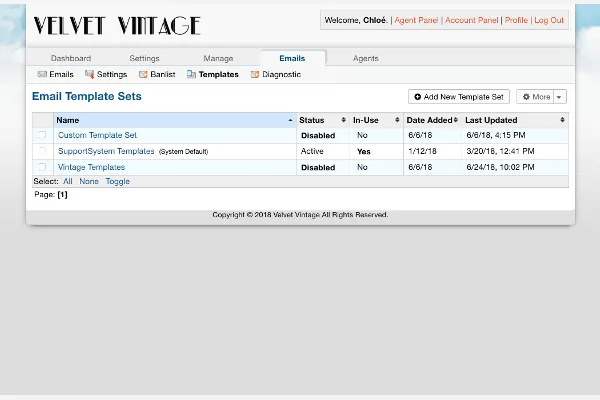The height and width of the screenshot is (400, 600).
Task: Click the Log Out link
Action: click(x=549, y=20)
